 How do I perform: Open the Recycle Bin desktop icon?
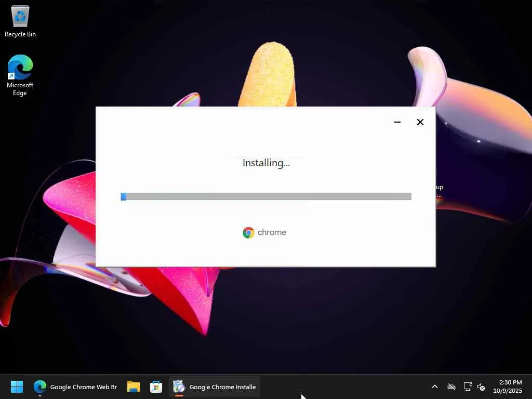coord(20,21)
